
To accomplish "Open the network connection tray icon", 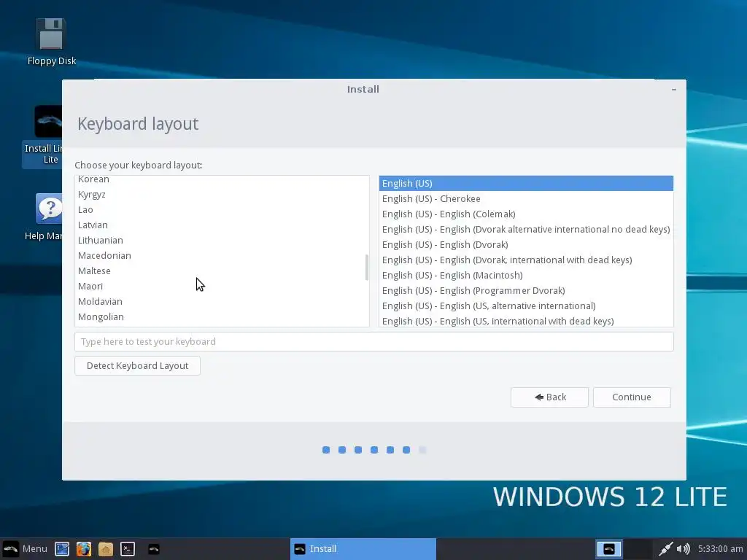I will point(665,549).
